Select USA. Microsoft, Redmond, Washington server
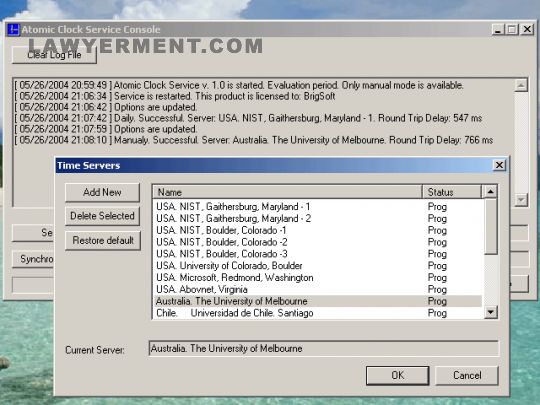540x405 pixels. coord(318,278)
